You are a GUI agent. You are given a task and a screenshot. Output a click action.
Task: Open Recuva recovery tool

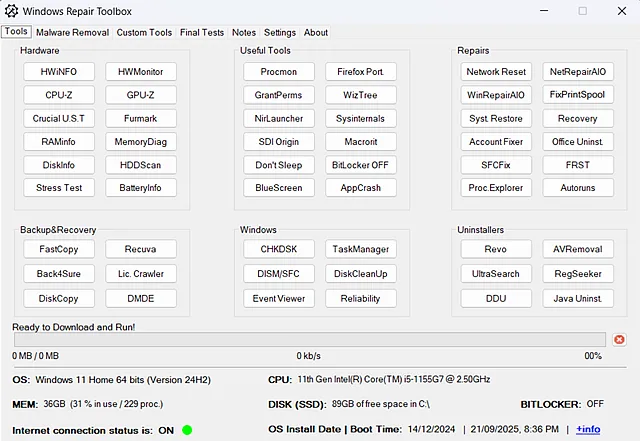pos(140,249)
